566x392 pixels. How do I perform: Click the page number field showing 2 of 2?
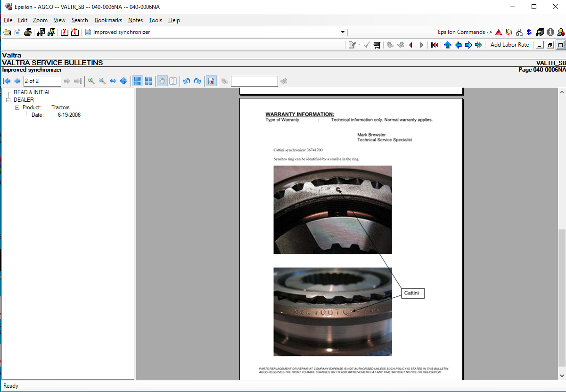42,81
